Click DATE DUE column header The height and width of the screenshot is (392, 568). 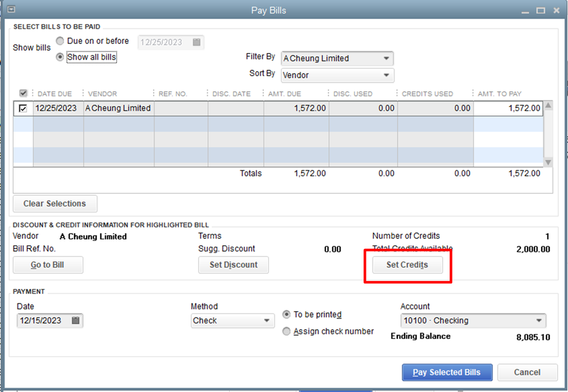pyautogui.click(x=55, y=94)
